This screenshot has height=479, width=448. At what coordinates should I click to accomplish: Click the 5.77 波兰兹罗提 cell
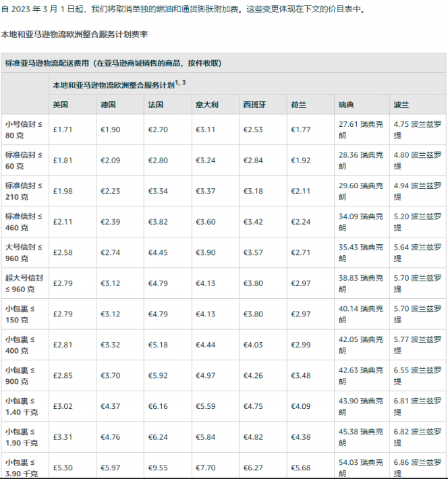click(418, 345)
